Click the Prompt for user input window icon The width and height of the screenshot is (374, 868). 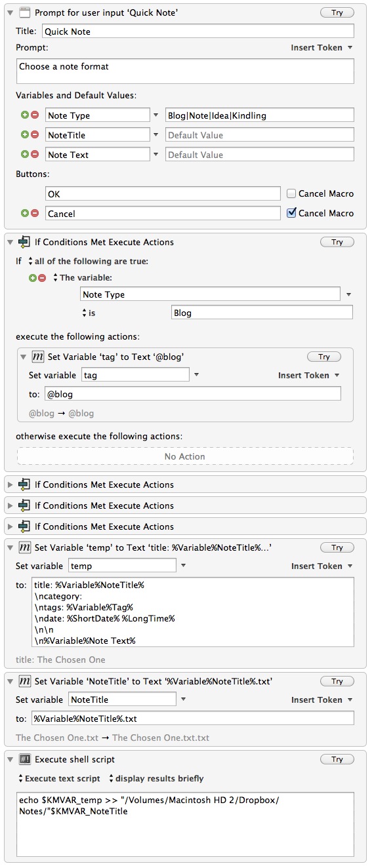(x=25, y=12)
